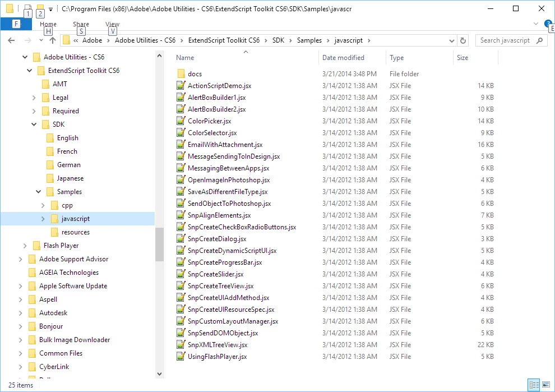The image size is (555, 392).
Task: Open recent locations dropdown arrow
Action: 41,40
